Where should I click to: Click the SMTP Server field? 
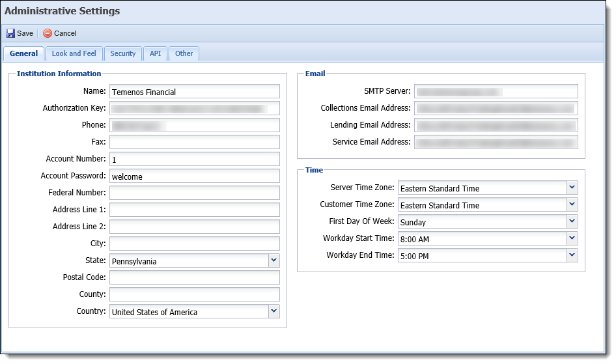(496, 92)
